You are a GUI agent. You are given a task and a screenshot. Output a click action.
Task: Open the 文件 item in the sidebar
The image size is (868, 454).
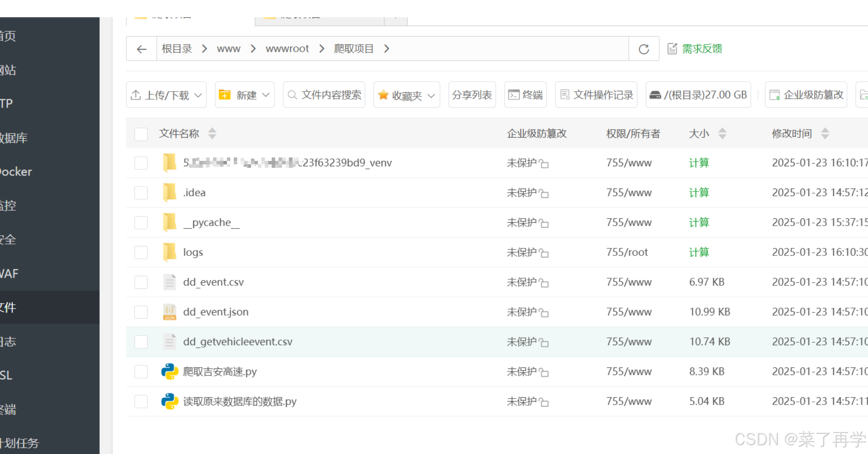coord(8,307)
